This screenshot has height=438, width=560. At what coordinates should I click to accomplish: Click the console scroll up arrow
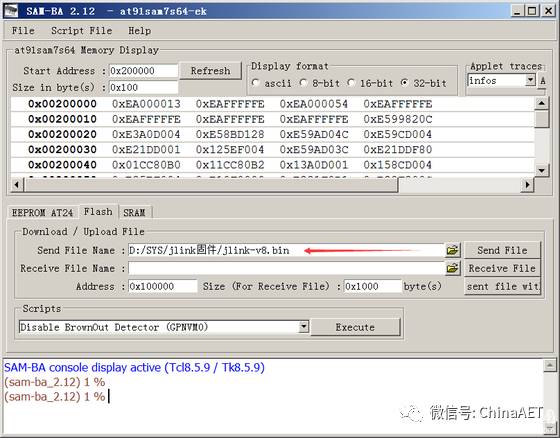click(550, 365)
